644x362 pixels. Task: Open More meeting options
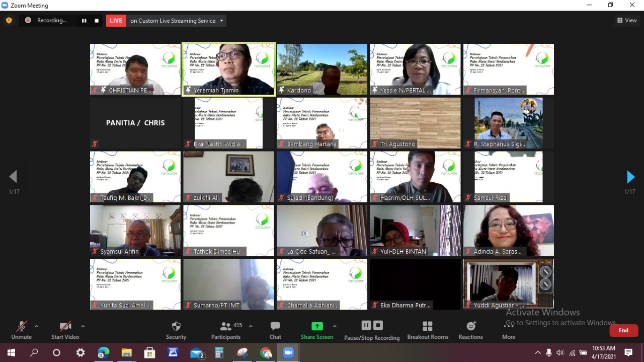(x=509, y=330)
